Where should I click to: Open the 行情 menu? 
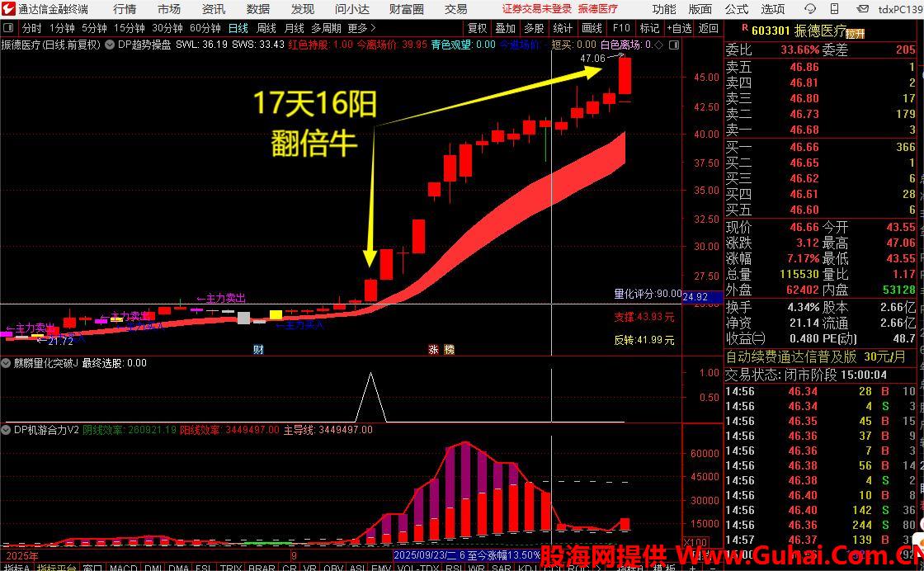pyautogui.click(x=125, y=9)
